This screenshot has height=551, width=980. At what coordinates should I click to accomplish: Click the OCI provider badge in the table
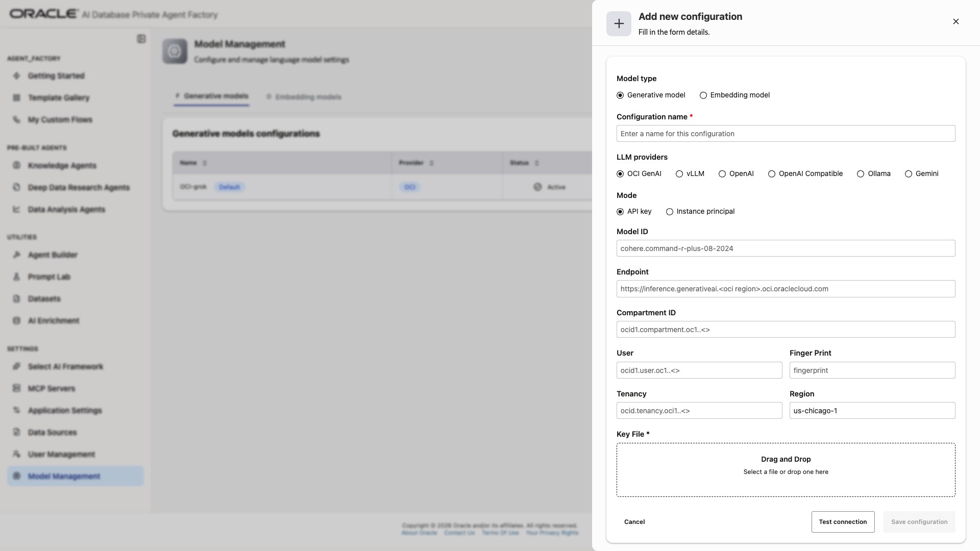click(x=410, y=187)
